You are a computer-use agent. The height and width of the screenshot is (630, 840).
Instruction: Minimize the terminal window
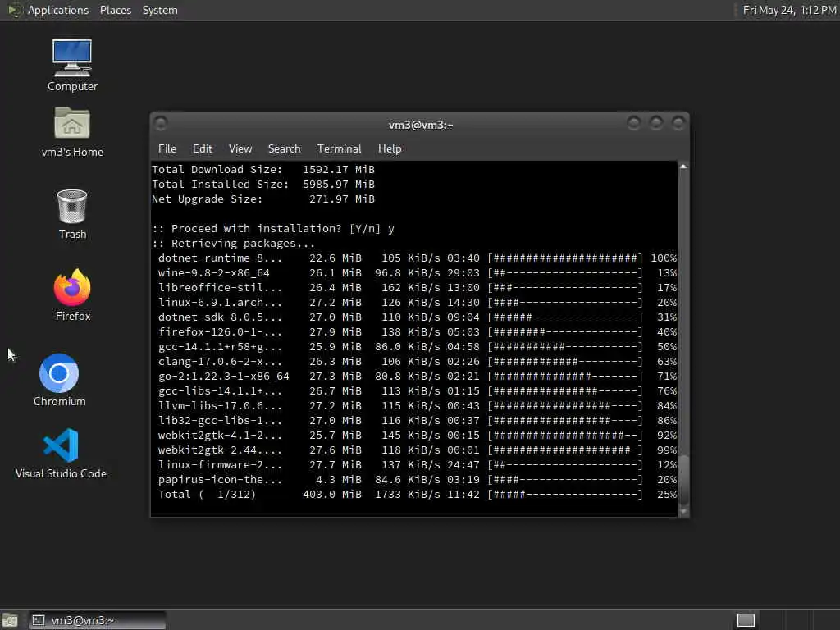pos(634,124)
